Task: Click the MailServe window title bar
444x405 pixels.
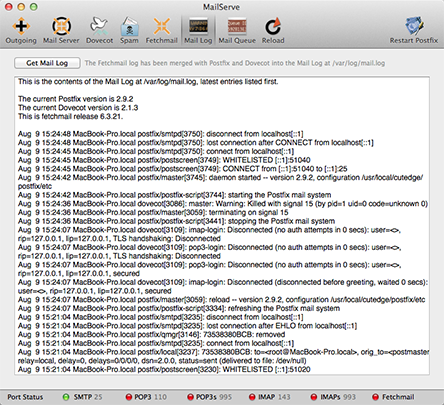Action: point(221,7)
